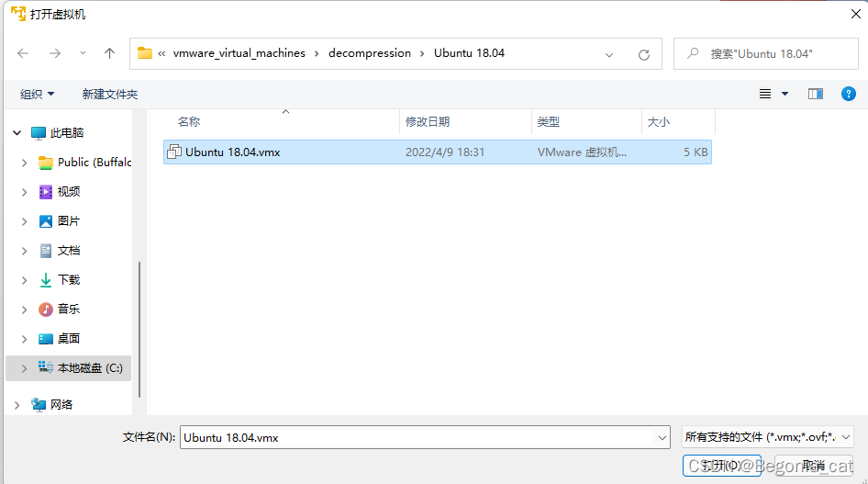Close the 打开虚拟机 dialog
Image resolution: width=868 pixels, height=484 pixels.
(856, 14)
